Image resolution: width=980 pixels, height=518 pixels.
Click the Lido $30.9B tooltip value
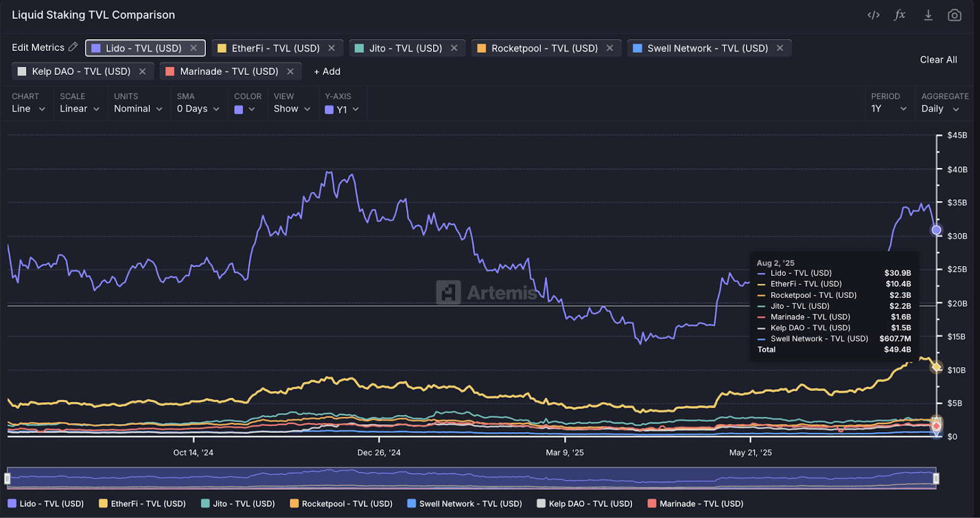tap(897, 273)
